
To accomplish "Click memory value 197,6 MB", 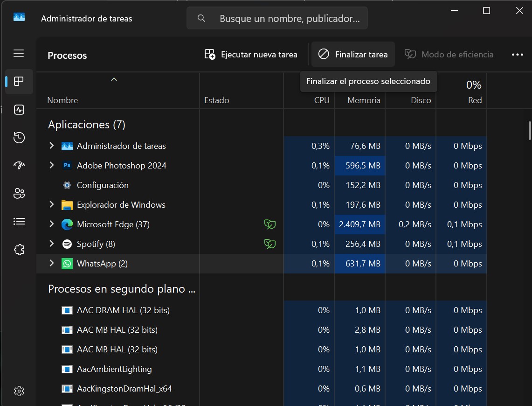I will [x=363, y=205].
